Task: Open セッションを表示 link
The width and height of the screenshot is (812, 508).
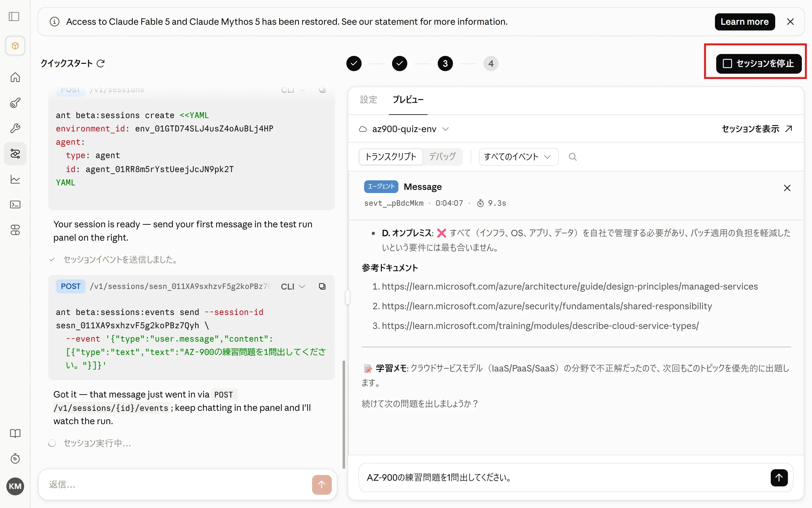Action: point(756,129)
